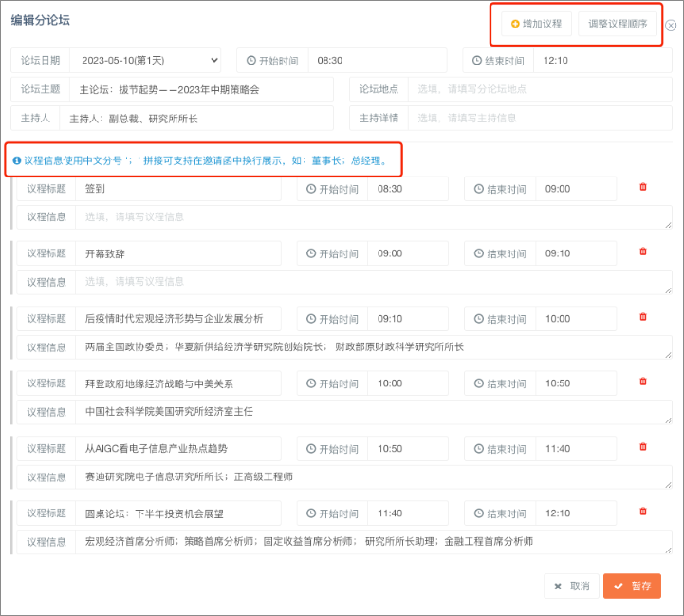Edit end time 11:40 field
Screen dimensions: 684x616
coord(576,449)
